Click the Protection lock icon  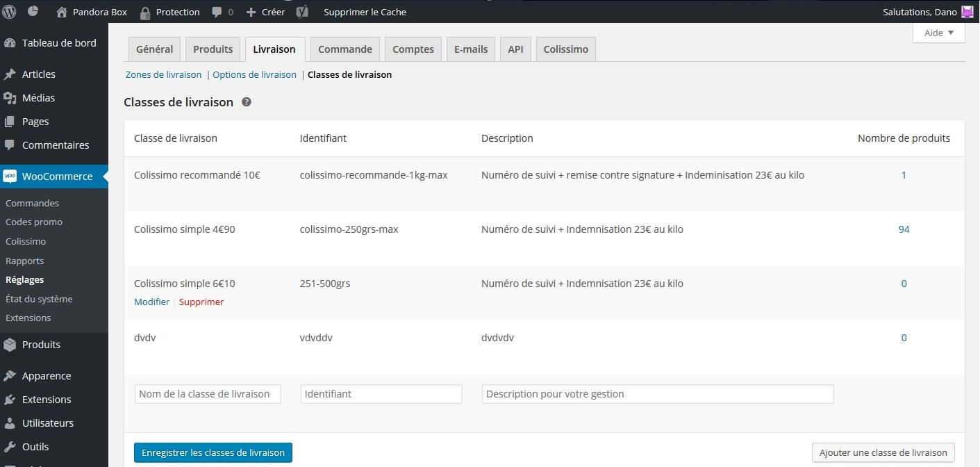[x=145, y=13]
